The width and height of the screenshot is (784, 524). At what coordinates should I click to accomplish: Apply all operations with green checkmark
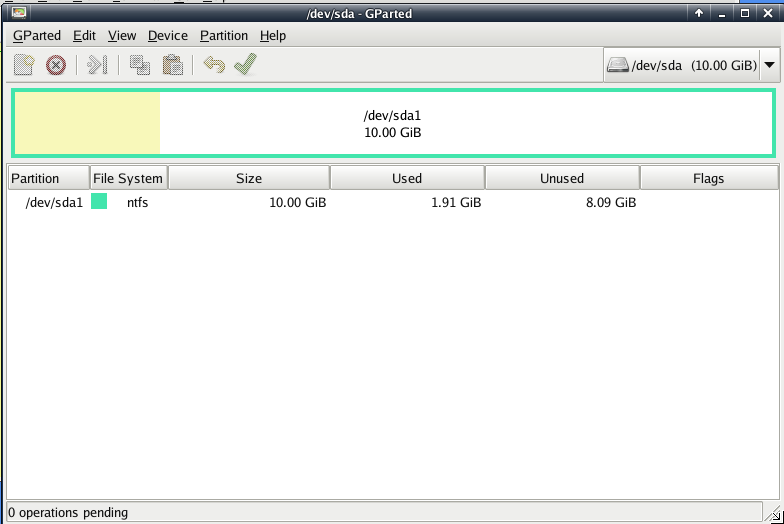coord(245,65)
